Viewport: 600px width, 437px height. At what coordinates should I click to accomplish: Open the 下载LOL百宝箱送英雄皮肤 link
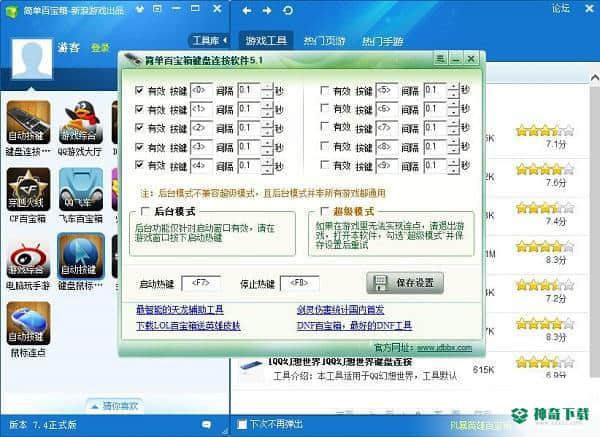coord(188,326)
